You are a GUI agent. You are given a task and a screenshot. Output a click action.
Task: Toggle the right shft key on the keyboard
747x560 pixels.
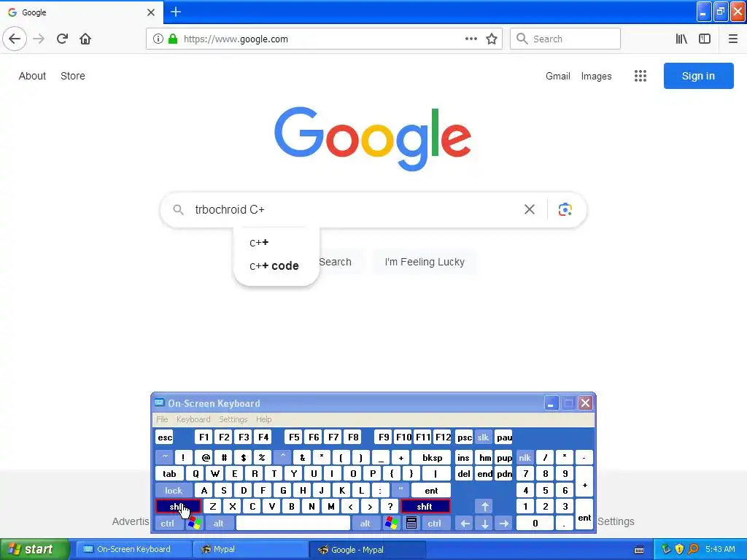425,507
